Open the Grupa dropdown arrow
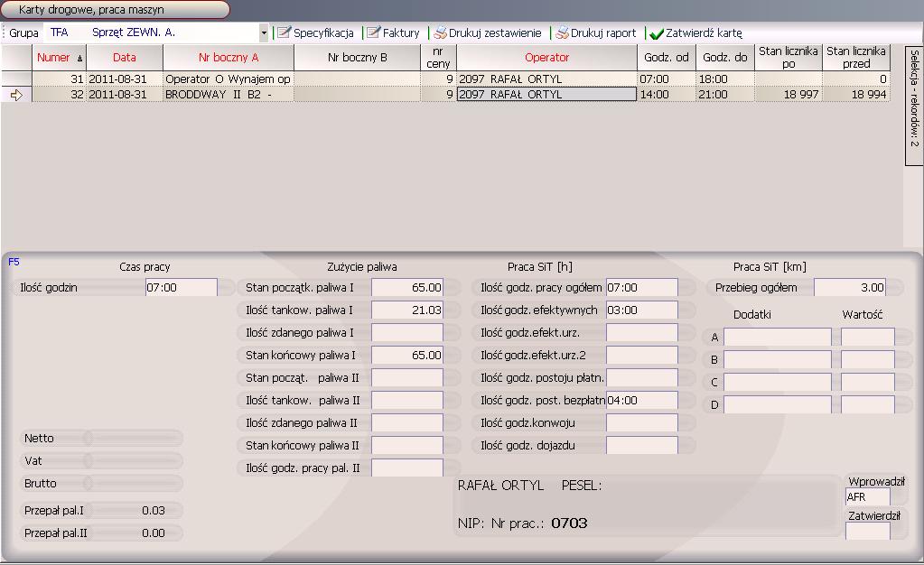 (x=264, y=33)
